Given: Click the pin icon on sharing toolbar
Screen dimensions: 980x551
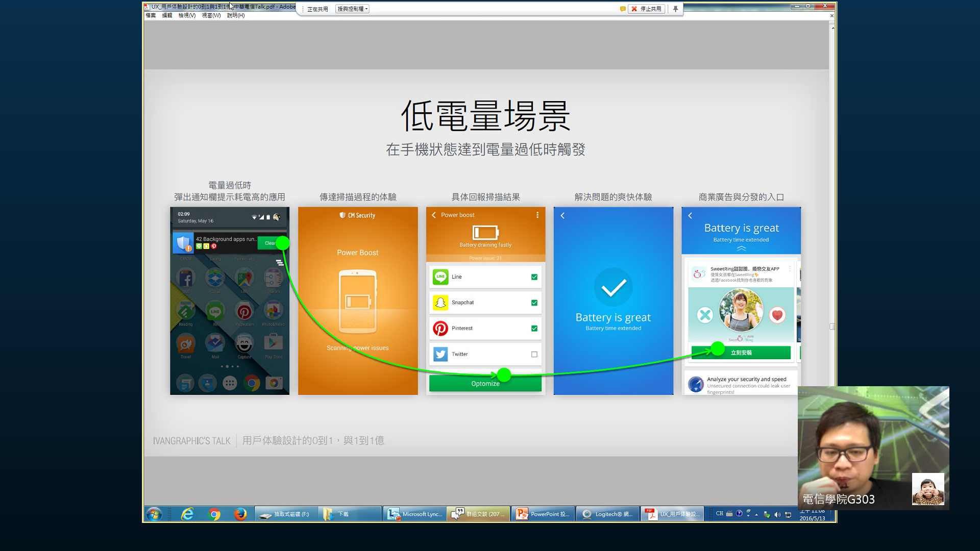Looking at the screenshot, I should (x=675, y=9).
